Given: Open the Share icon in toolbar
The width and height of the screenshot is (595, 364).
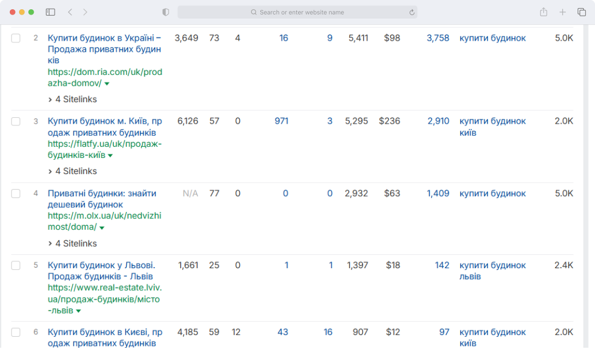Looking at the screenshot, I should pos(544,12).
